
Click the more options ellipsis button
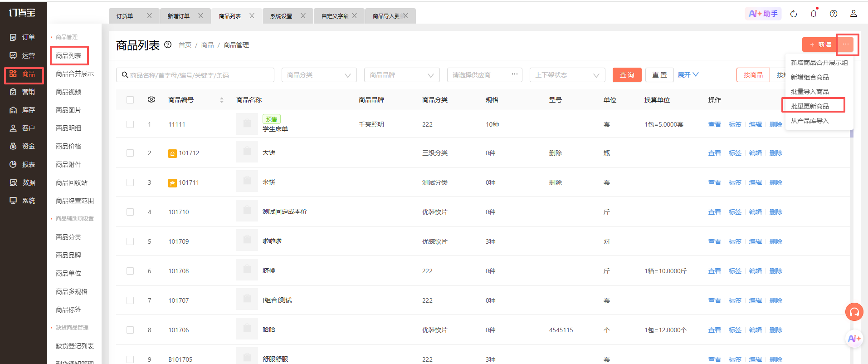846,44
